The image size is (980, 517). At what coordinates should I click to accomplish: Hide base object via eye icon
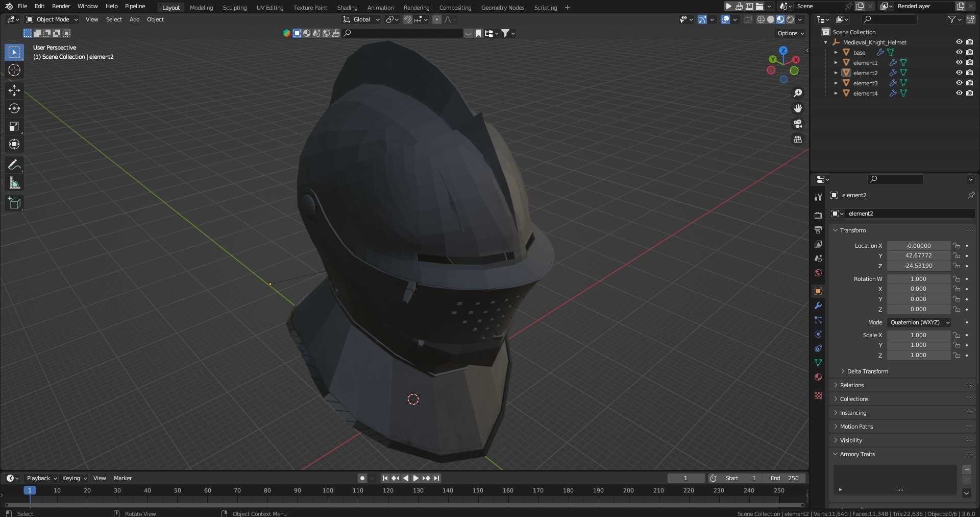coord(959,52)
